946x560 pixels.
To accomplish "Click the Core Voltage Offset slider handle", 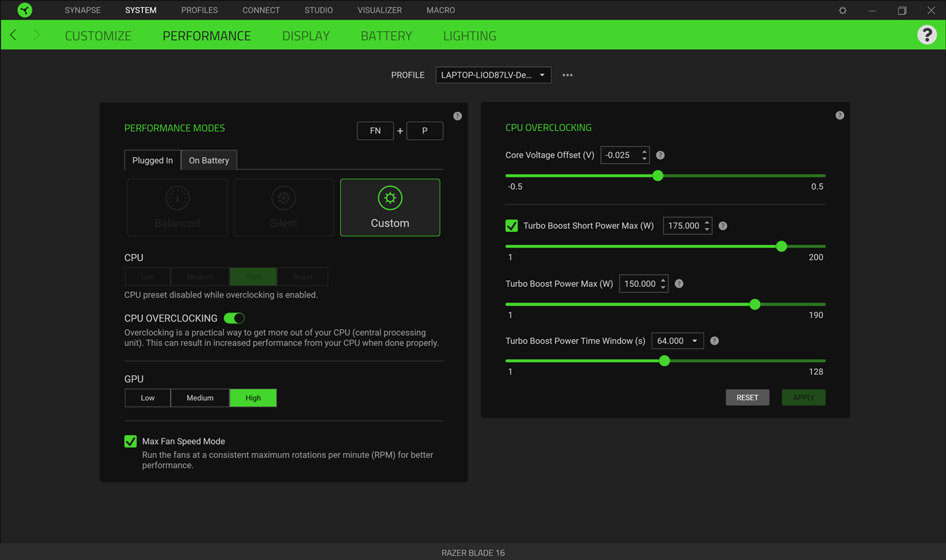I will pyautogui.click(x=658, y=176).
